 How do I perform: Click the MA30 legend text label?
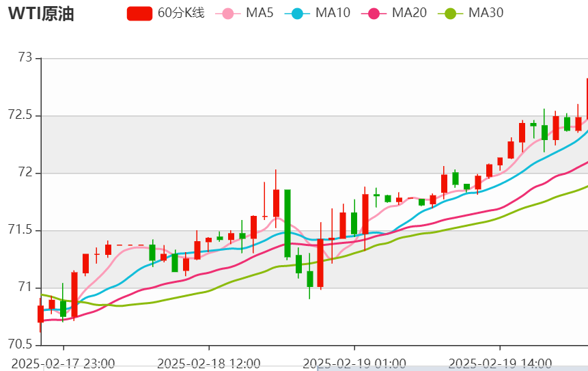coord(486,13)
